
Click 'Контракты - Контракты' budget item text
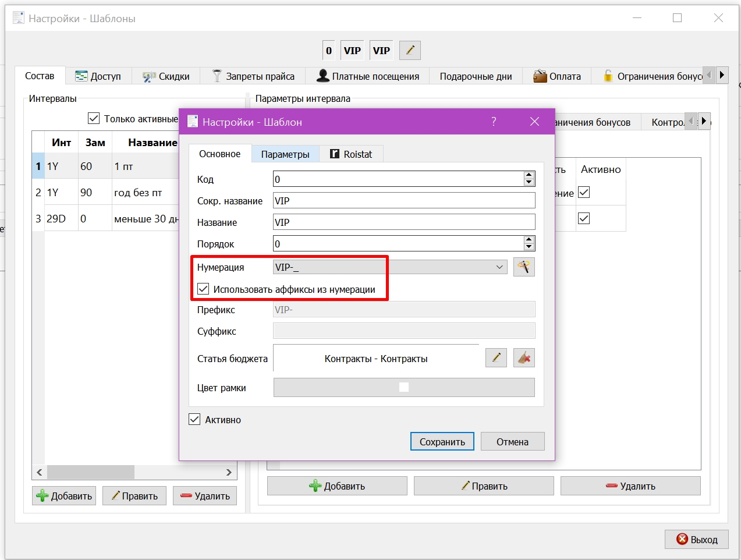pos(376,359)
